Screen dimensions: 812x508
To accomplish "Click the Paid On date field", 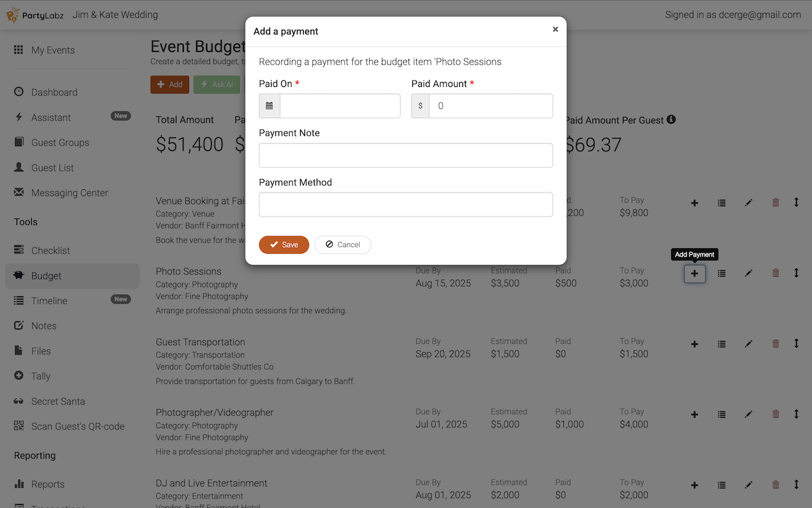I will pyautogui.click(x=340, y=106).
